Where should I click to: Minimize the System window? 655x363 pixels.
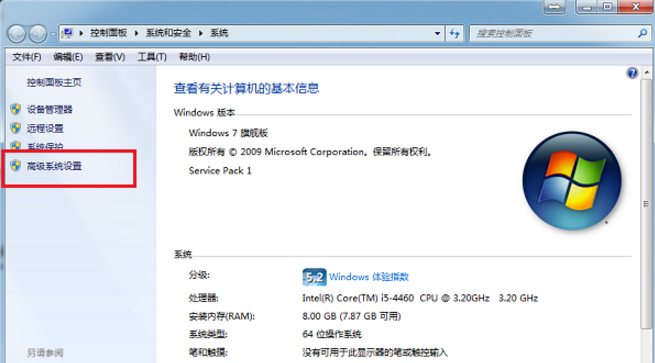click(586, 7)
